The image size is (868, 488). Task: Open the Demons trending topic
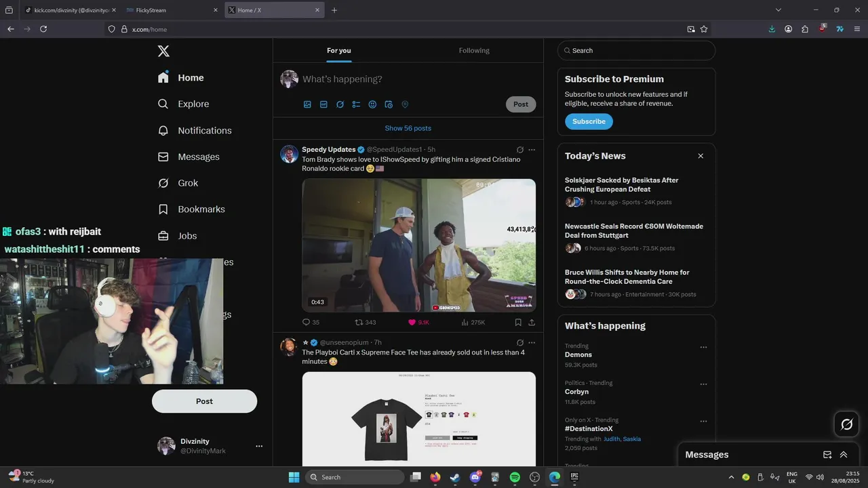578,354
